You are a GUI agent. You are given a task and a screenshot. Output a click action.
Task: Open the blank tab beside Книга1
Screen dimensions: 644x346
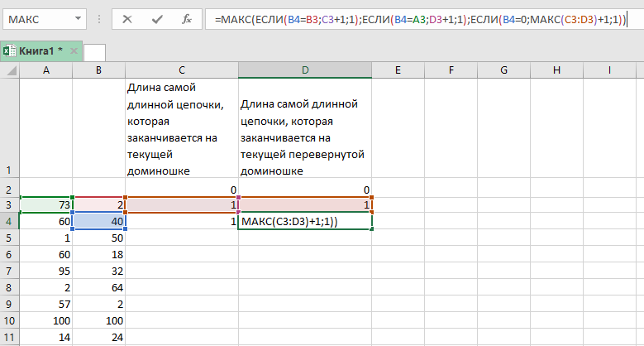point(94,52)
